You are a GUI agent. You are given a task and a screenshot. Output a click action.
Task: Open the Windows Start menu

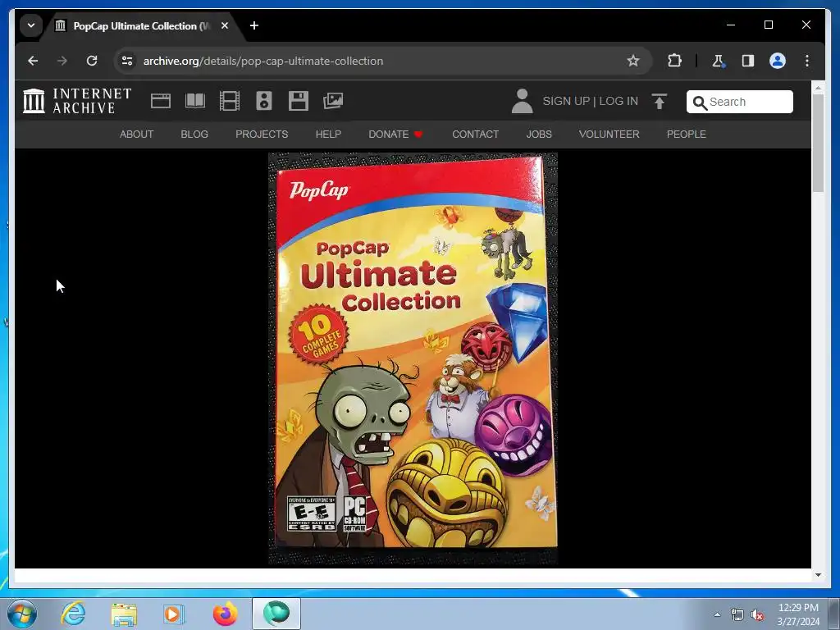click(22, 614)
